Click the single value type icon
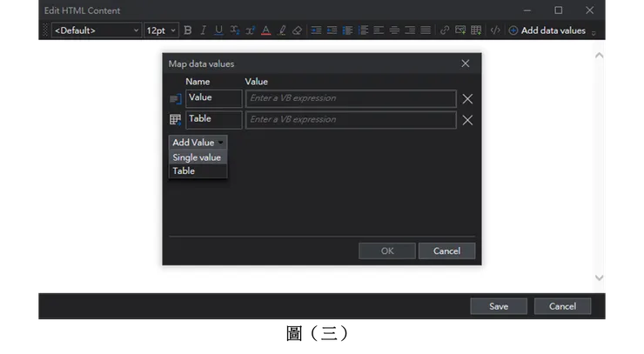This screenshot has width=644, height=354. 176,99
